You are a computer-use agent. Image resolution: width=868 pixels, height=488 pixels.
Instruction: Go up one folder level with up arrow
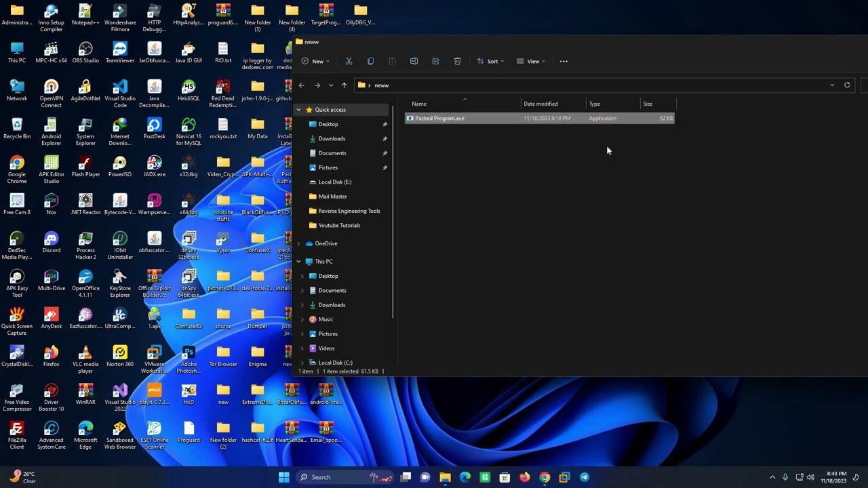[344, 85]
